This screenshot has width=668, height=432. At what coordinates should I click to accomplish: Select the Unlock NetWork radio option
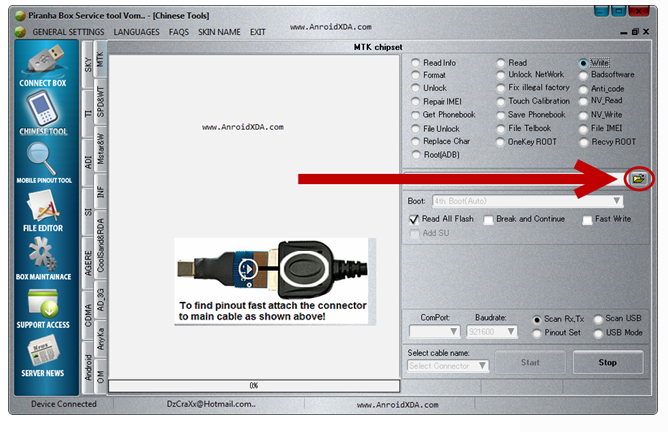click(501, 75)
